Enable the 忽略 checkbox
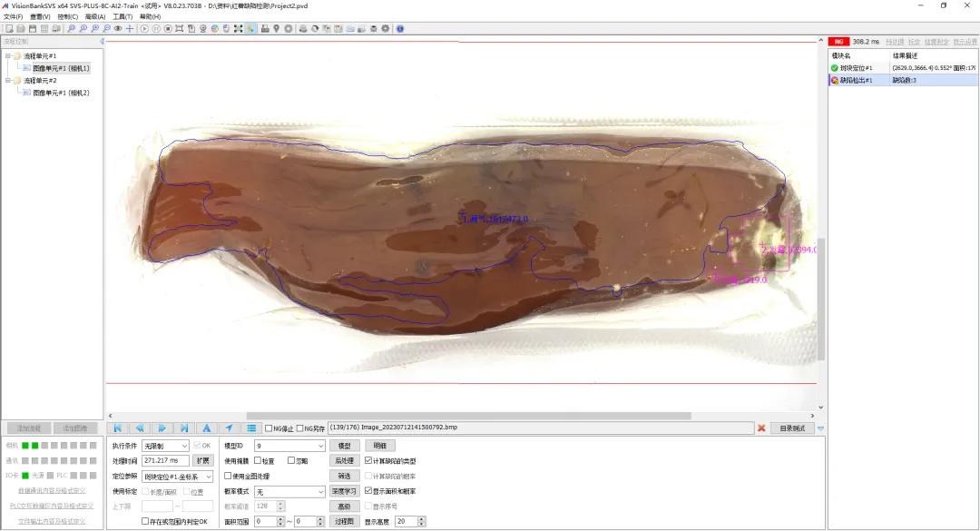 [x=291, y=460]
